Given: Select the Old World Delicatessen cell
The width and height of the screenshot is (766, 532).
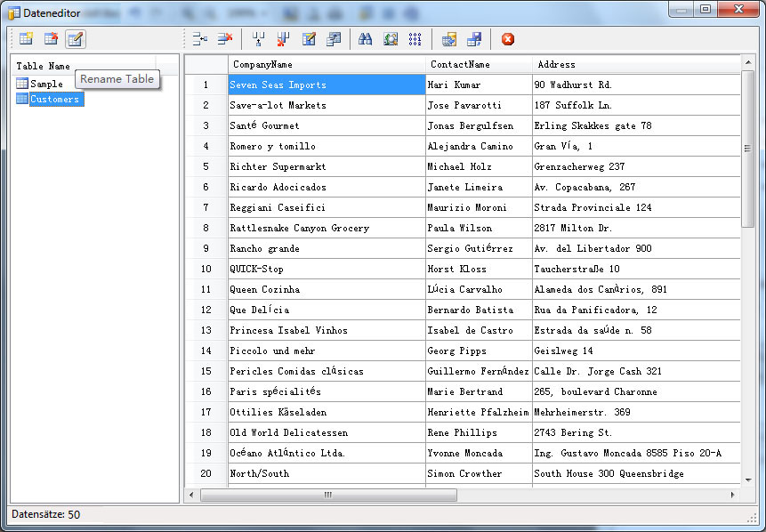Looking at the screenshot, I should [x=327, y=433].
